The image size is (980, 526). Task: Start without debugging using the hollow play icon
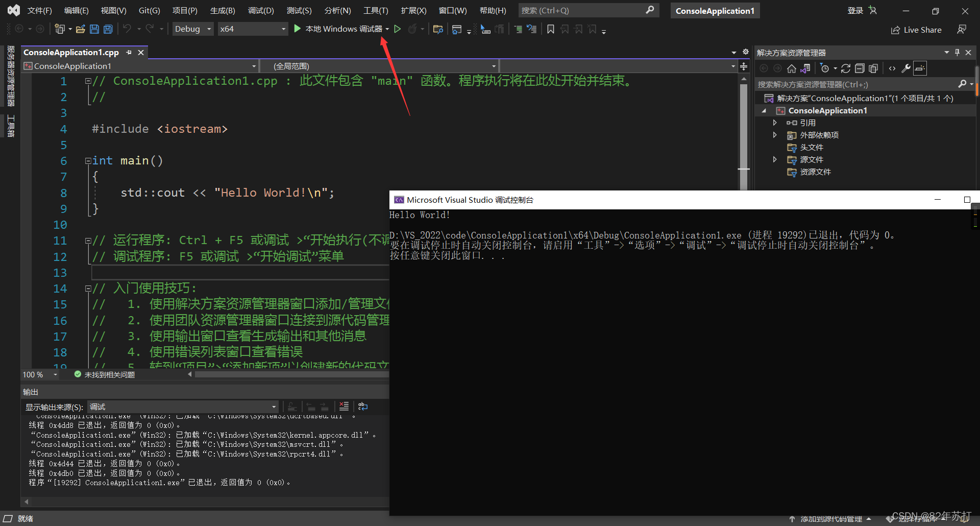[398, 29]
